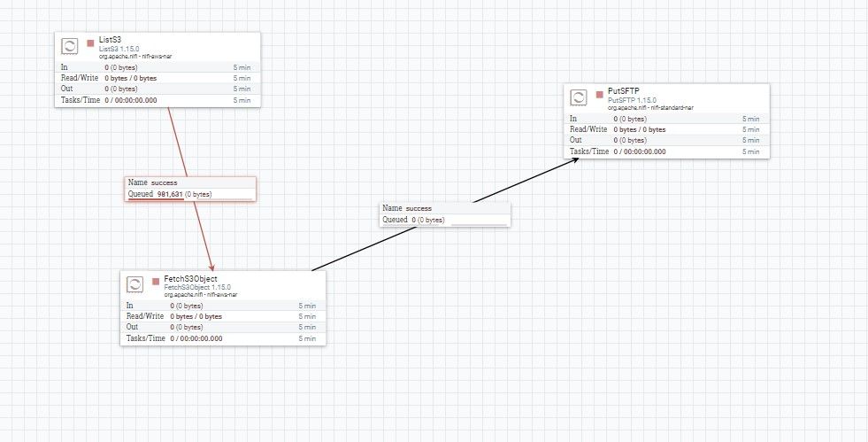Screen dimensions: 868x442
Task: Click the Out row of ListS3
Action: 157,89
